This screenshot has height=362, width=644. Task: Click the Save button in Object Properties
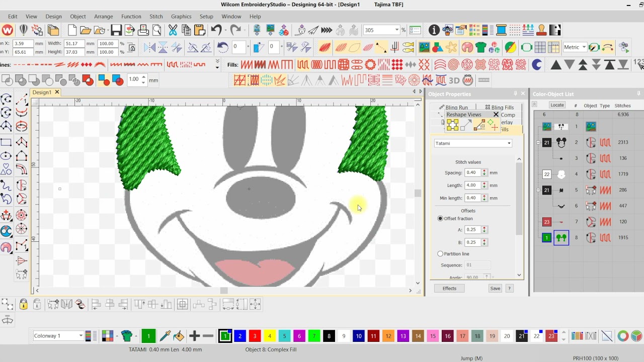pyautogui.click(x=495, y=289)
